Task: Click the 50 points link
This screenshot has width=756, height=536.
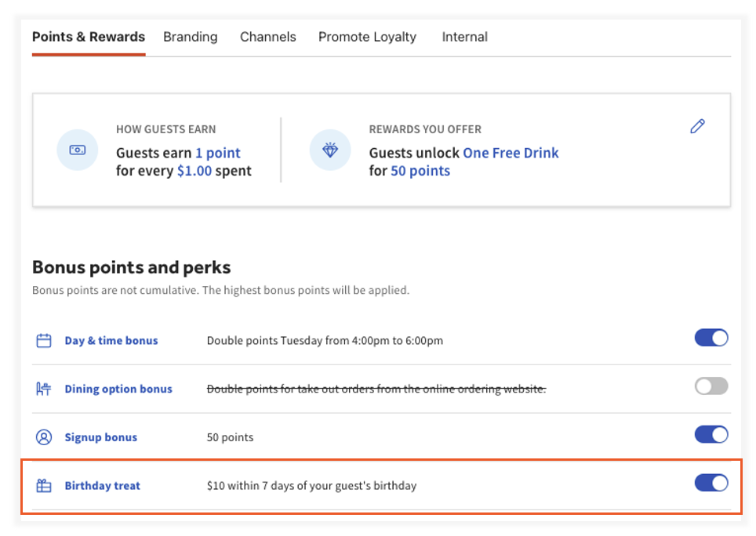Action: (420, 170)
